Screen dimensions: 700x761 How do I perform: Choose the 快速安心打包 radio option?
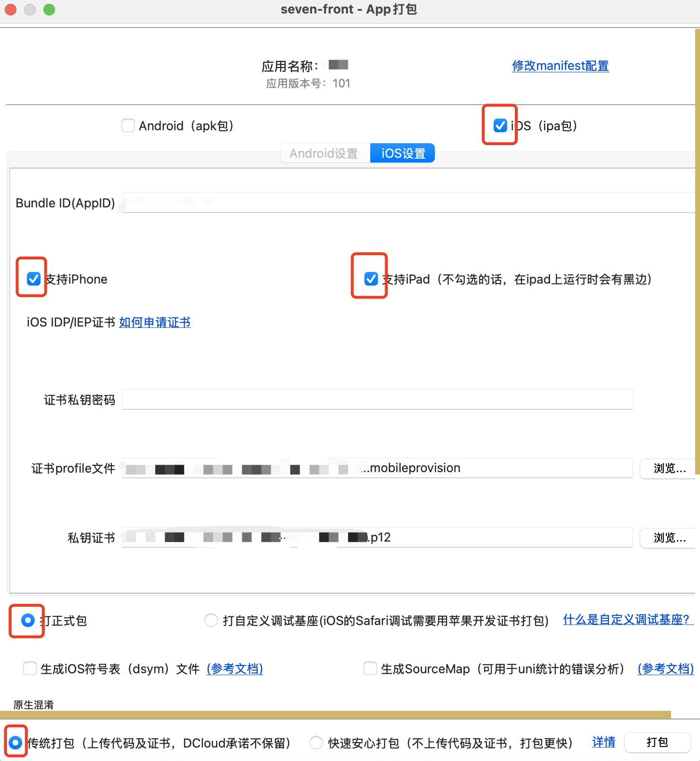click(316, 743)
